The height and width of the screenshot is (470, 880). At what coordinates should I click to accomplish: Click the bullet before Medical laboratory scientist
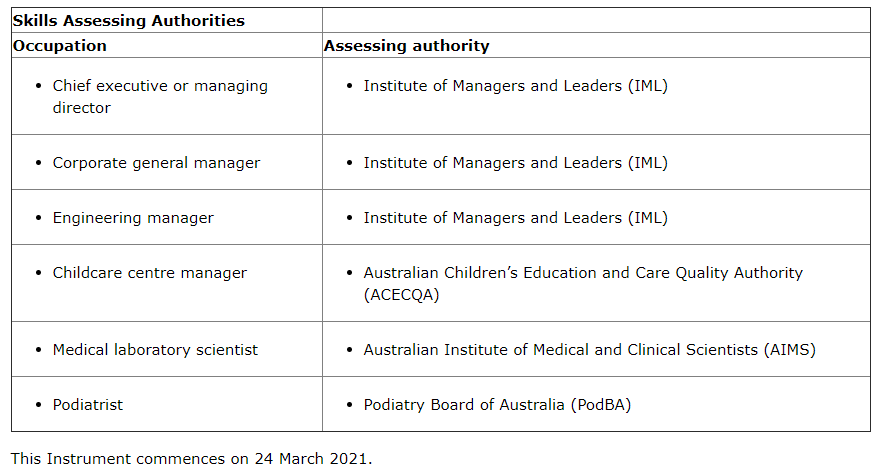click(38, 350)
